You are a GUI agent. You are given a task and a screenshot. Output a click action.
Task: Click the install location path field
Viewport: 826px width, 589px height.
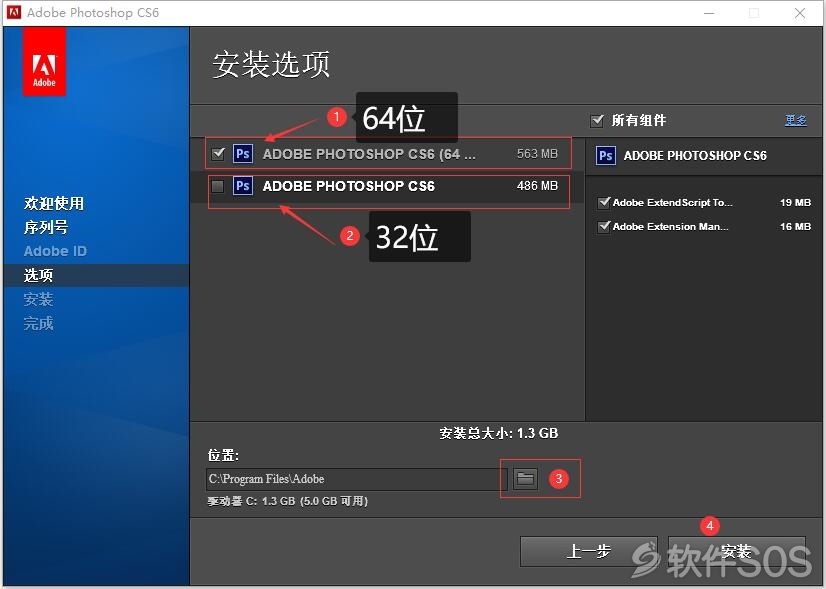point(356,479)
